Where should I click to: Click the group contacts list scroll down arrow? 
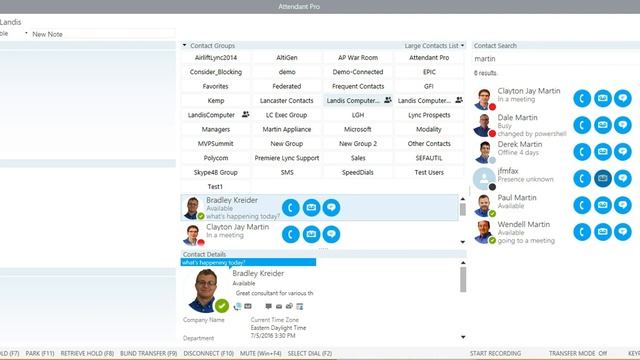pos(463,242)
